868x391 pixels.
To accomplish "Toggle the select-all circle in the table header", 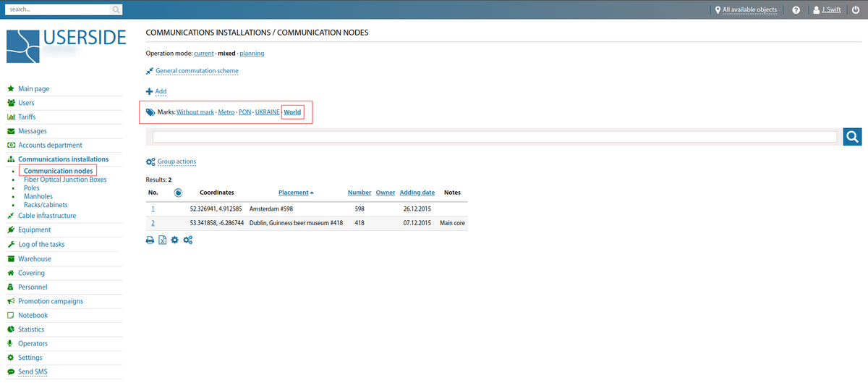I will coord(178,193).
